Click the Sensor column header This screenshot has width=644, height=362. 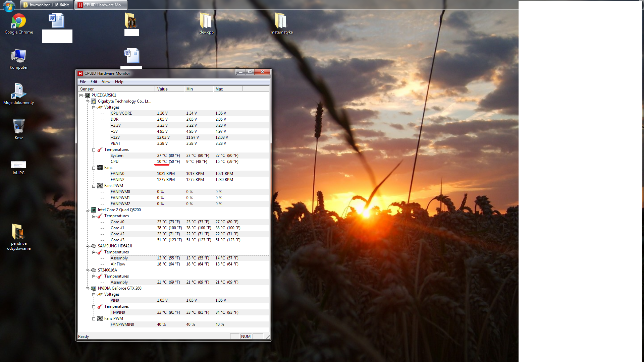(116, 89)
